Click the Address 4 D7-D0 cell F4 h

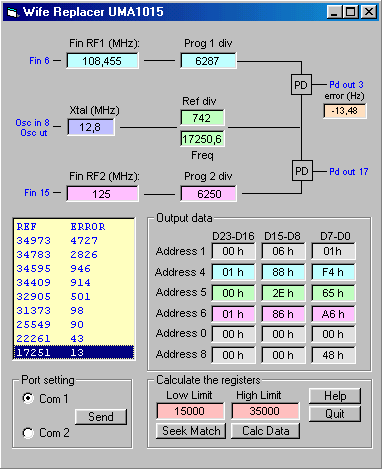(x=333, y=272)
